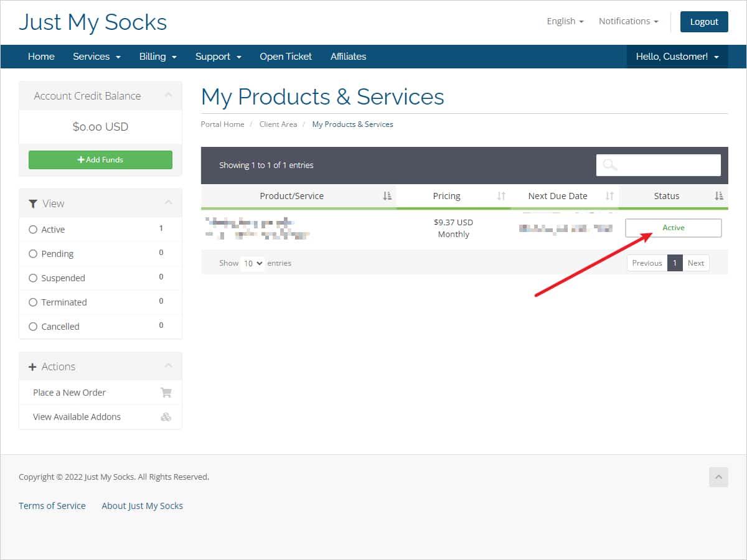Expand the Hello, Customer! account menu

click(677, 57)
